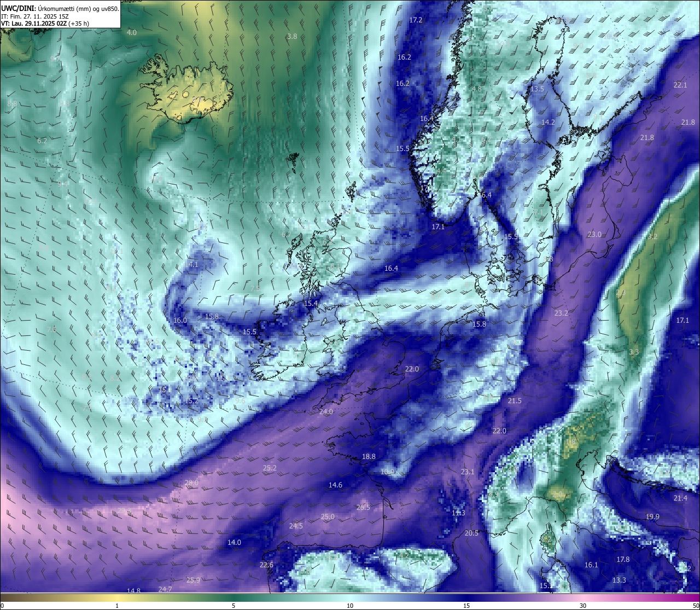Image resolution: width=700 pixels, height=610 pixels.
Task: Click the 14.0 value west of Iberia
Action: point(234,543)
